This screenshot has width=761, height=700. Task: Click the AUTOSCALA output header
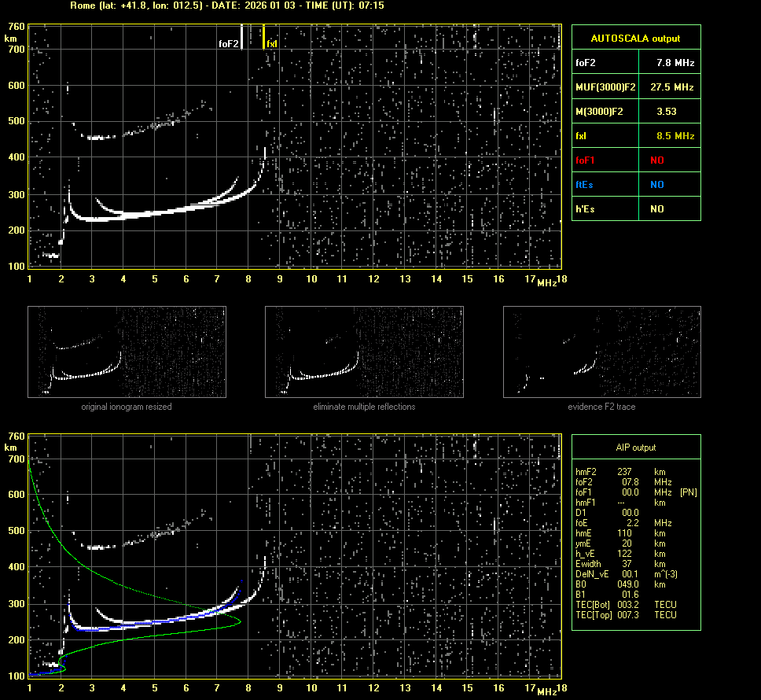pyautogui.click(x=635, y=38)
